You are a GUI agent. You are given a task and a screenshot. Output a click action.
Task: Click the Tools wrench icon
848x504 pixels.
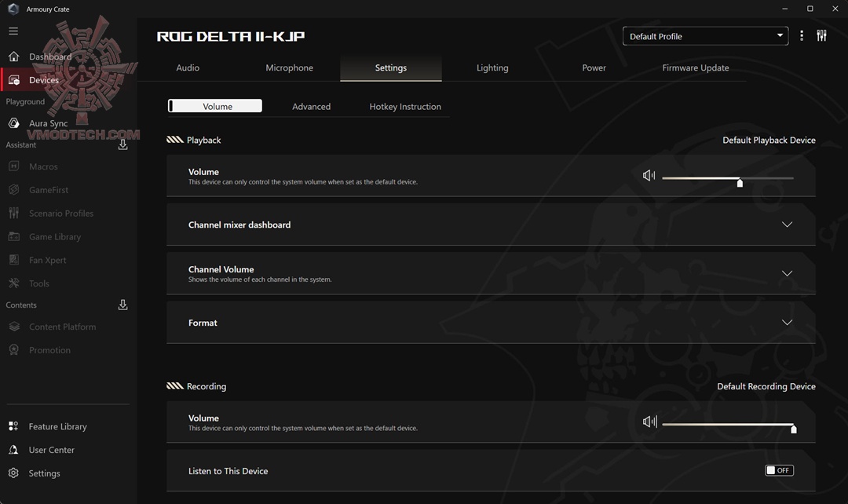pos(14,283)
